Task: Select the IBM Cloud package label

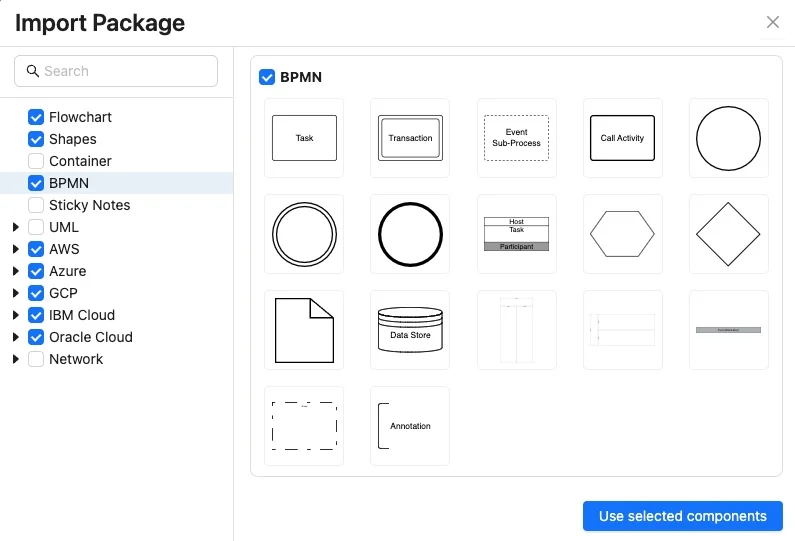Action: point(82,315)
